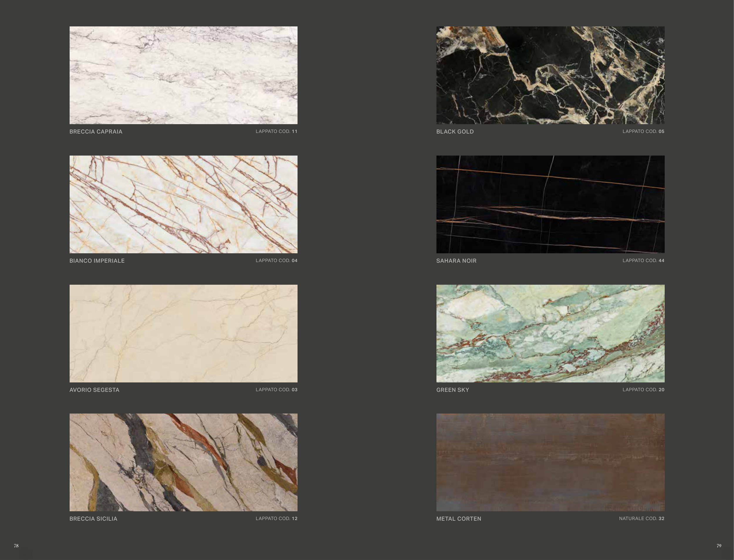Select the Metal Corten rust swatch
The height and width of the screenshot is (560, 734).
[550, 462]
